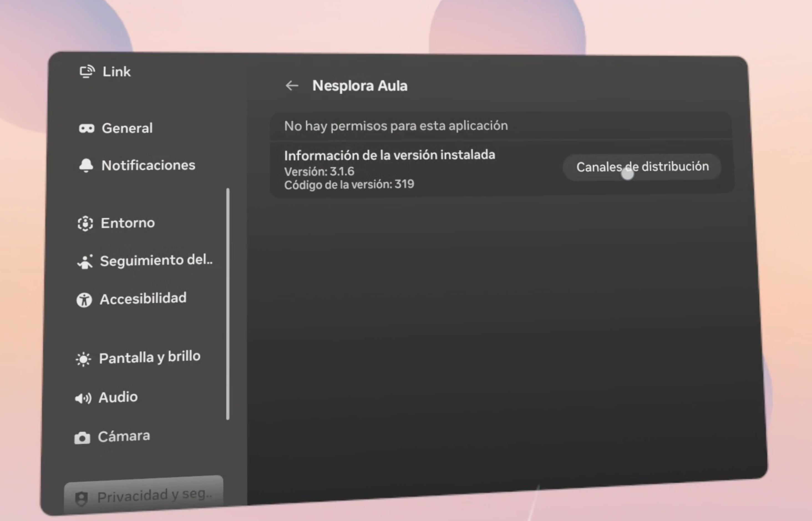Image resolution: width=812 pixels, height=521 pixels.
Task: Select Pantalla y brillo in sidebar
Action: 138,358
